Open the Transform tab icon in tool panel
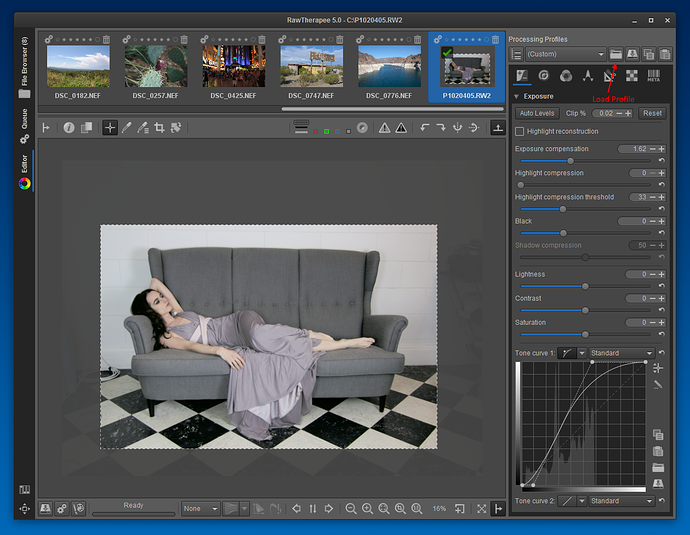 609,76
